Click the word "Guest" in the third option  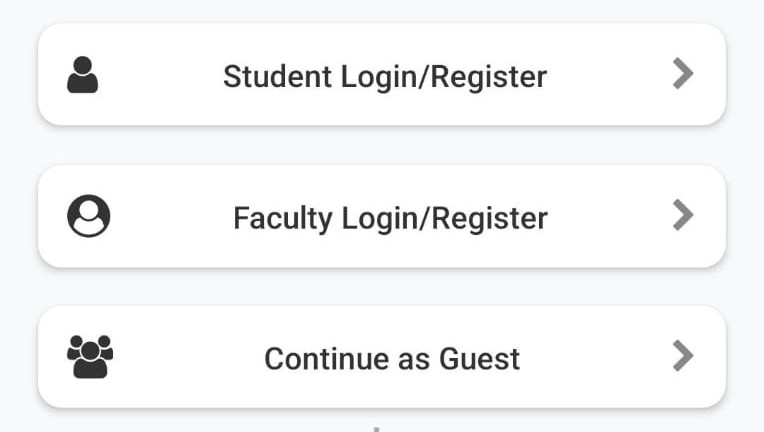[x=479, y=359]
